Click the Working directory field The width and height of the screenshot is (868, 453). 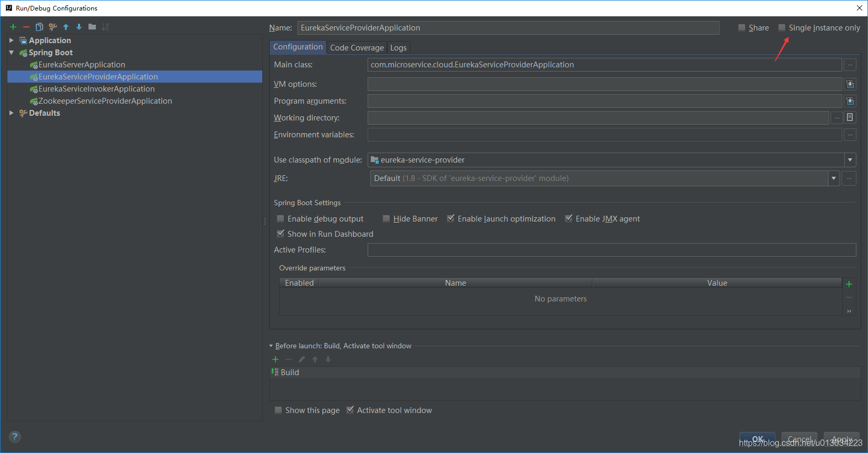click(x=598, y=118)
